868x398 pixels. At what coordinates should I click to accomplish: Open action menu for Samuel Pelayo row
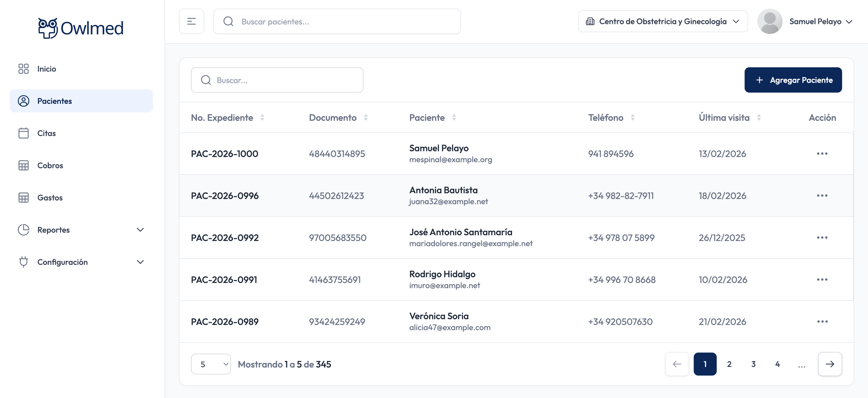[822, 154]
